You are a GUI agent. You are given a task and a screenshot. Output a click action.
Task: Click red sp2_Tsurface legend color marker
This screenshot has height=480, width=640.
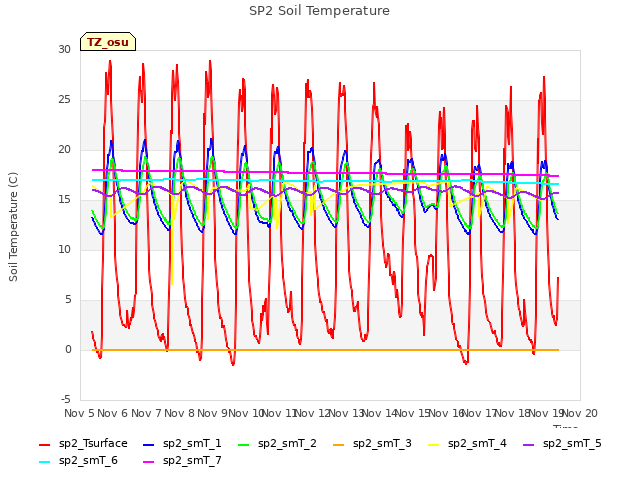click(x=44, y=444)
